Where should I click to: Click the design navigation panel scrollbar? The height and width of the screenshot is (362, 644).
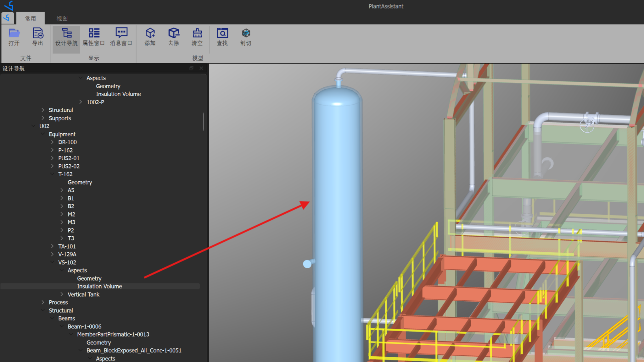point(204,122)
